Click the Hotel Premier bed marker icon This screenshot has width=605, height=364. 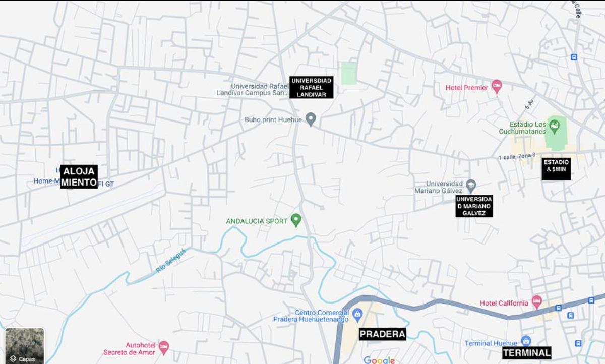(x=497, y=86)
